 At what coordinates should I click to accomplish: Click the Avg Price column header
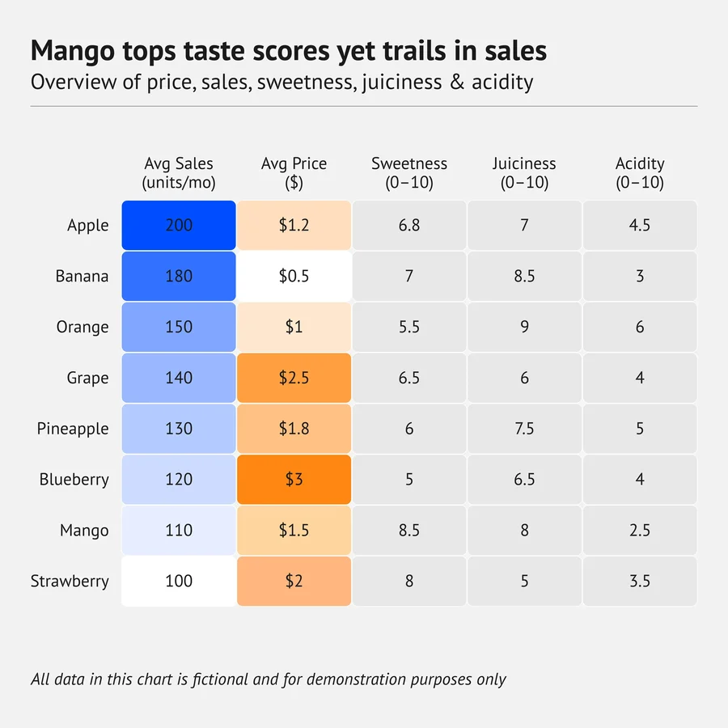[294, 173]
